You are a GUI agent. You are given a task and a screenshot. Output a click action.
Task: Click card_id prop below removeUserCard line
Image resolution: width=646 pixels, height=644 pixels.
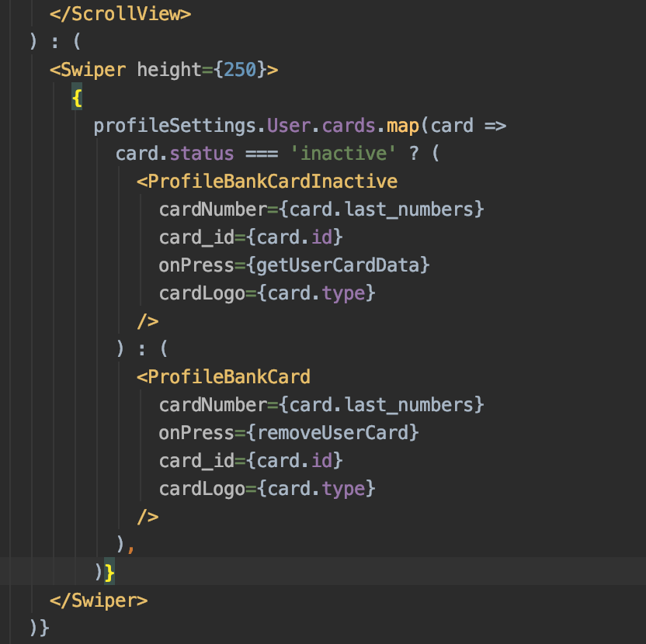pos(196,461)
